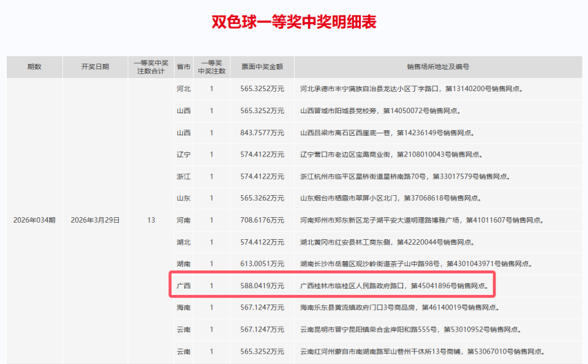The image size is (588, 364).
Task: Select 565.3252万元 in the 红河州蒙自市 row
Action: pos(262,352)
